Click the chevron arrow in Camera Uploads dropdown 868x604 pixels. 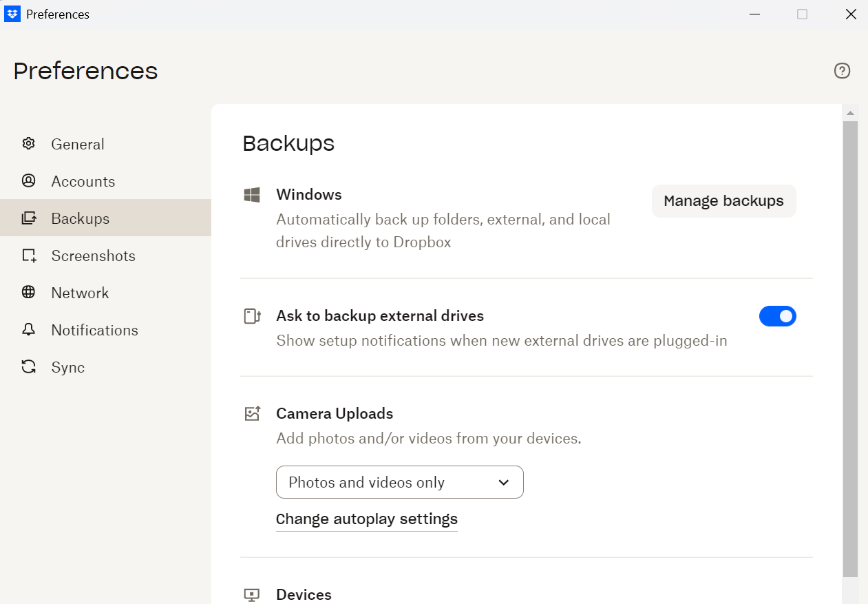504,482
